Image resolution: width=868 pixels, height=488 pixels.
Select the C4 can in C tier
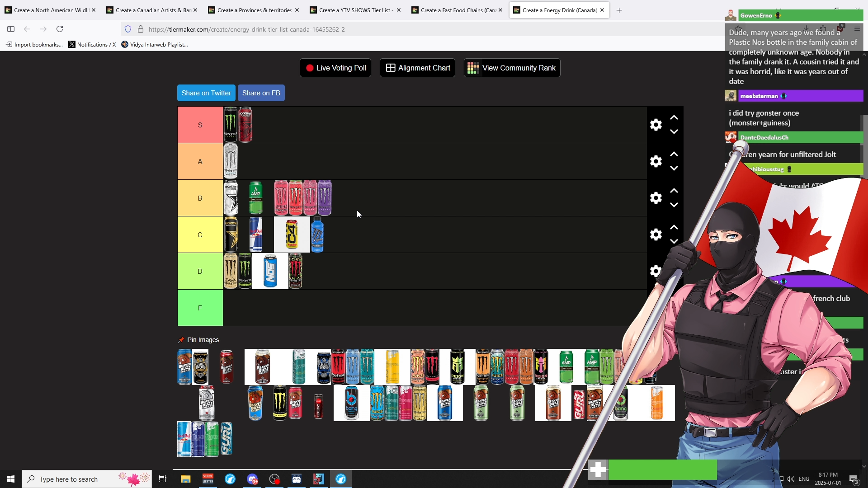292,235
